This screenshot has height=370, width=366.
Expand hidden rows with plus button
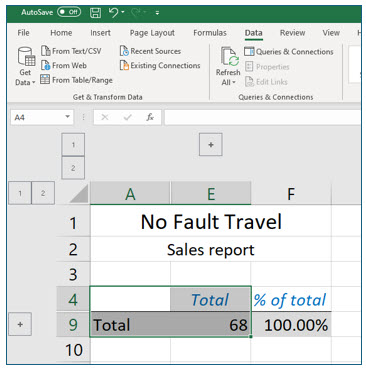coord(20,324)
